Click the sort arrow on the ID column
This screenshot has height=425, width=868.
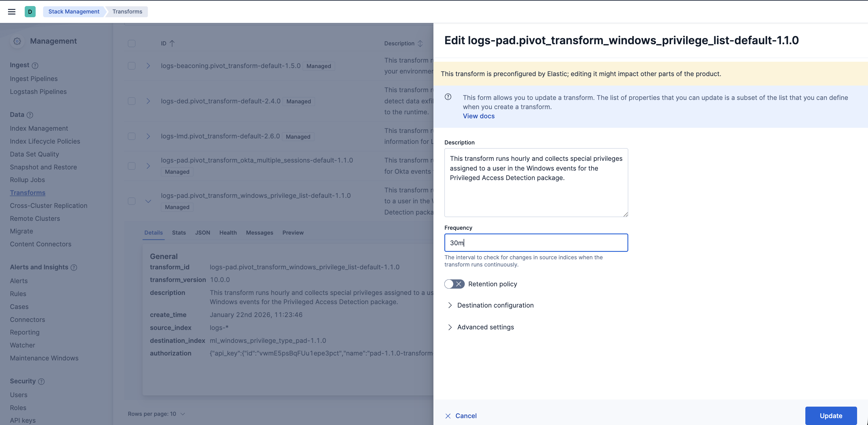point(172,43)
